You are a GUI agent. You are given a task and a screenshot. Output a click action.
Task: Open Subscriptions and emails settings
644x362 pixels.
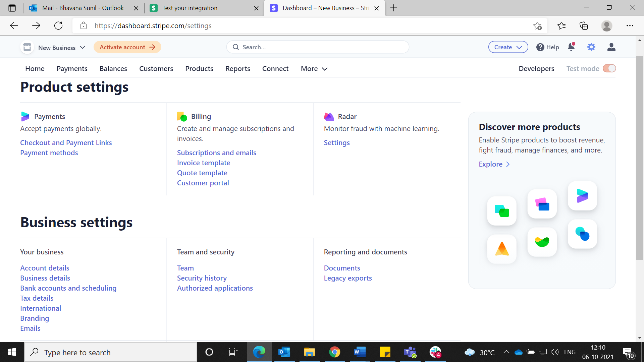(217, 153)
